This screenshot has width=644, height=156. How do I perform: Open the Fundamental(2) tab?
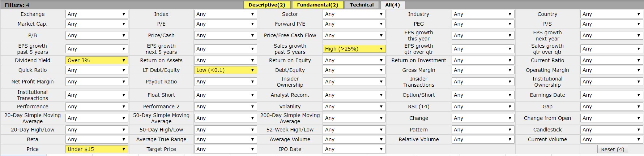[317, 5]
